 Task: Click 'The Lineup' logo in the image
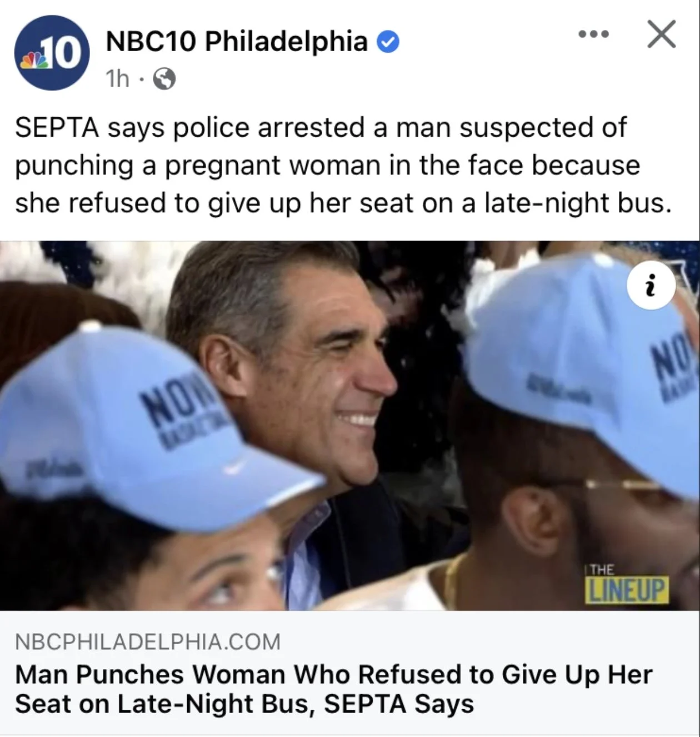627,584
